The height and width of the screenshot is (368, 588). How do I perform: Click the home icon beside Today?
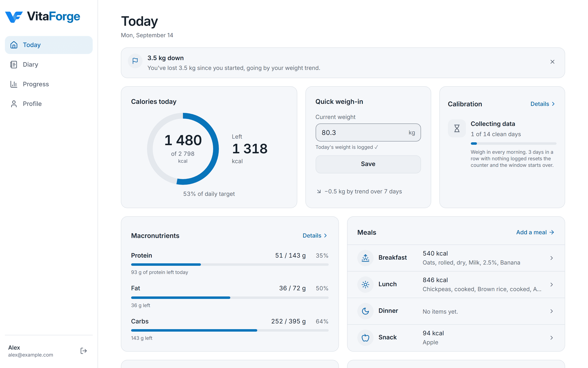14,45
